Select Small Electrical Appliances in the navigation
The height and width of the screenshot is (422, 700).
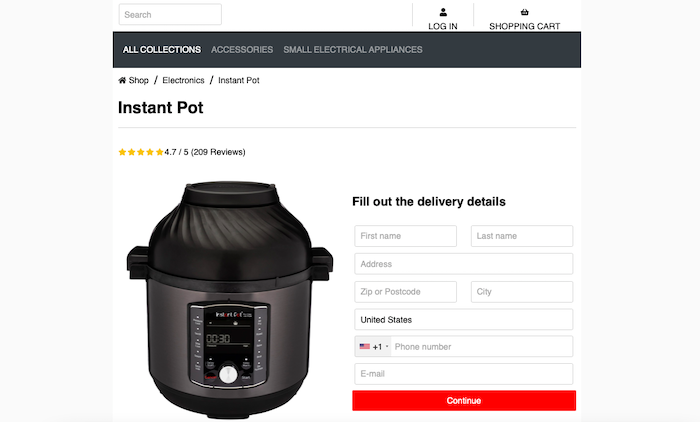pos(353,50)
